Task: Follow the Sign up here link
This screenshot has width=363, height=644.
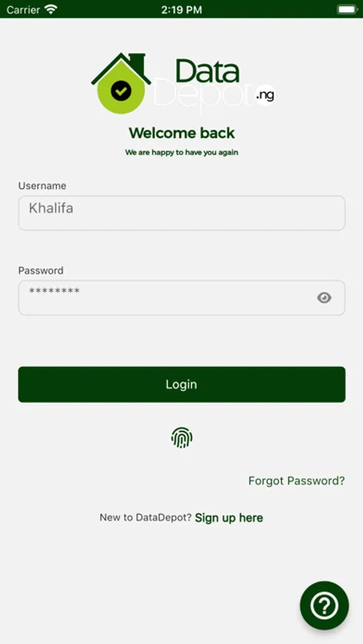Action: coord(229,518)
